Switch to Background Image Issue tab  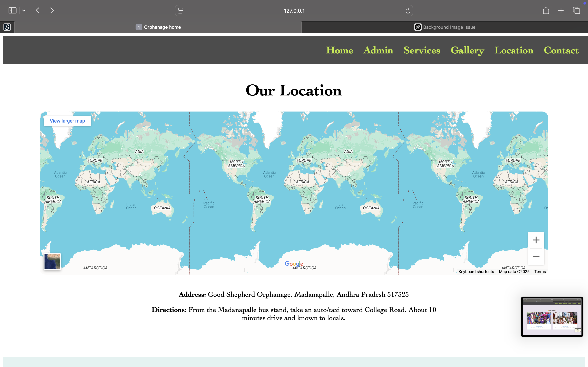pos(445,27)
